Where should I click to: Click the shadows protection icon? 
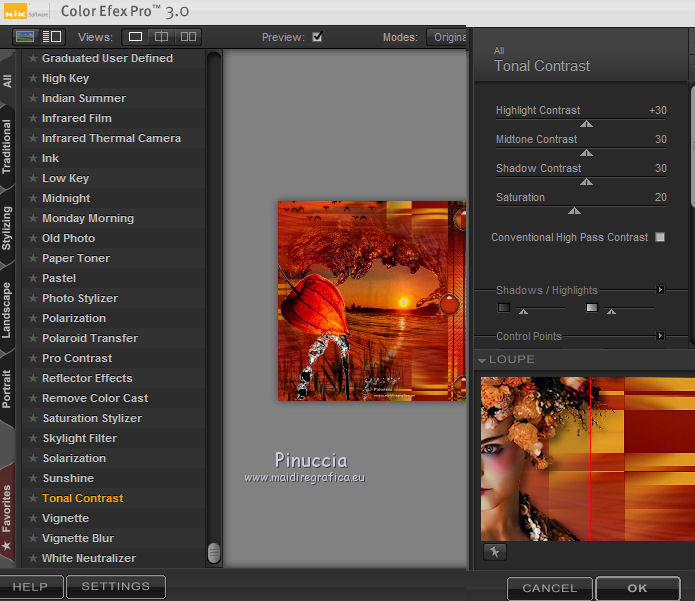(x=504, y=307)
